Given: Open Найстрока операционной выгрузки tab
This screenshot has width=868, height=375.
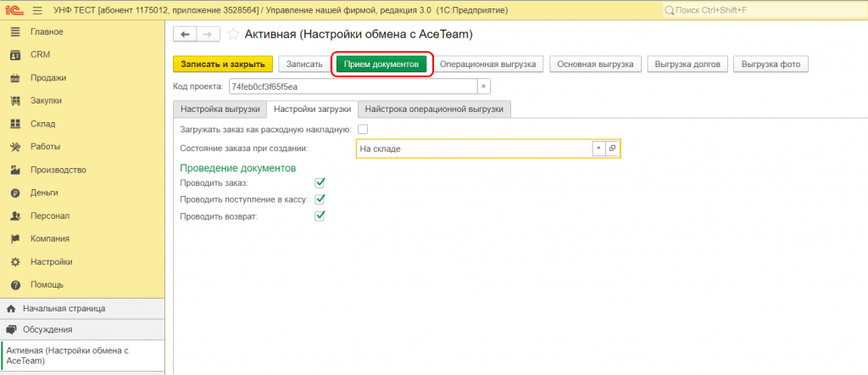Looking at the screenshot, I should tap(434, 109).
